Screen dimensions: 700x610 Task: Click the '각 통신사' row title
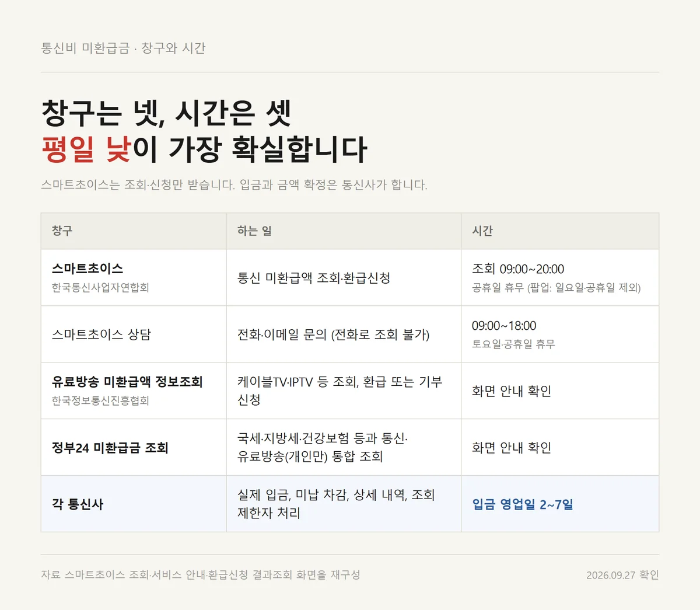coord(78,504)
